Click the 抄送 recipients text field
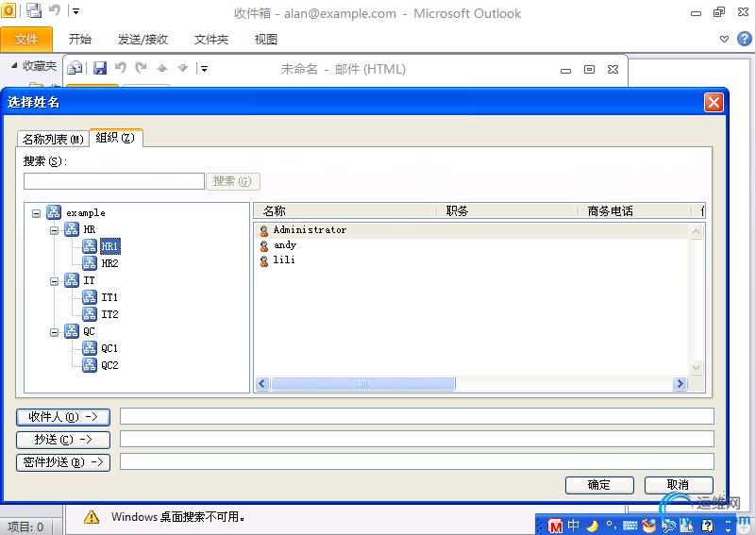This screenshot has width=756, height=535. (417, 439)
